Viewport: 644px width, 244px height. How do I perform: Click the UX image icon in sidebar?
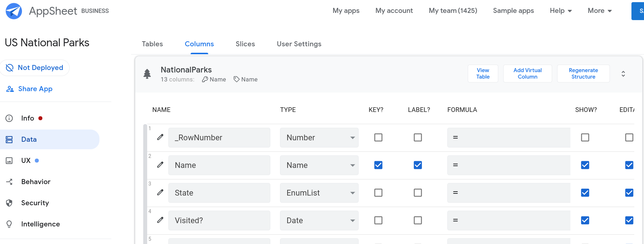coord(9,161)
